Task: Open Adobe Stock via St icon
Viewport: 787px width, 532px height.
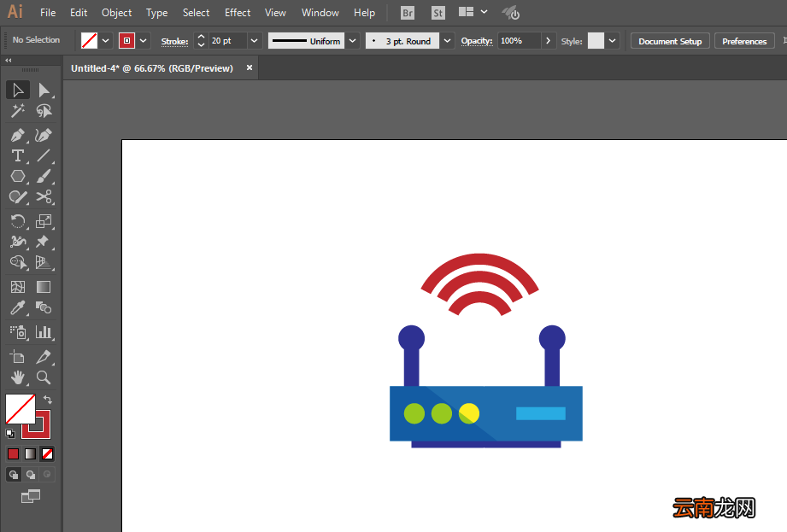Action: tap(438, 13)
